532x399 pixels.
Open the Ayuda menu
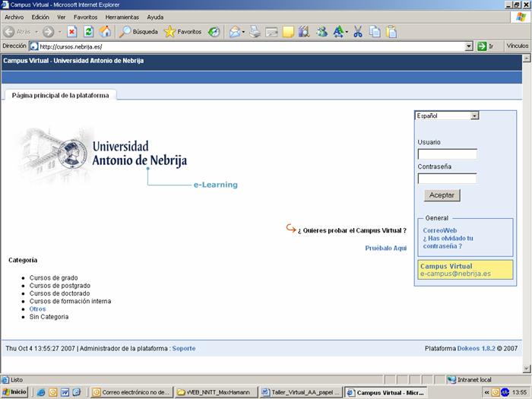click(155, 17)
